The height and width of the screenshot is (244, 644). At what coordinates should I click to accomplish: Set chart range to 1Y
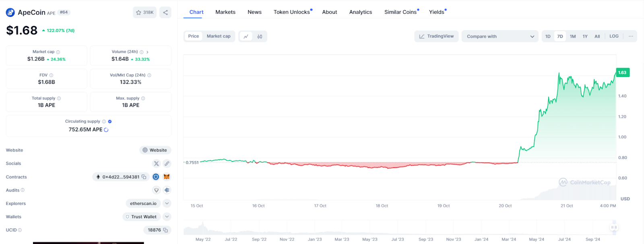[585, 36]
